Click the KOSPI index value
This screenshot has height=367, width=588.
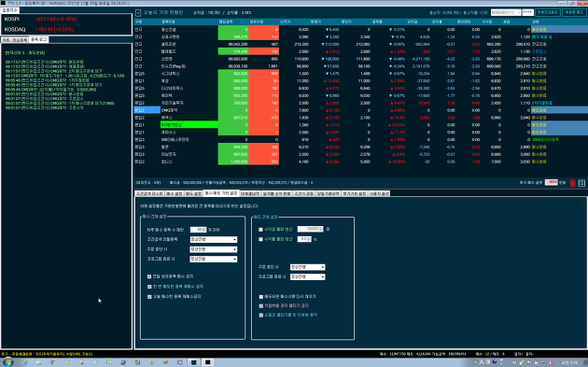(55, 19)
